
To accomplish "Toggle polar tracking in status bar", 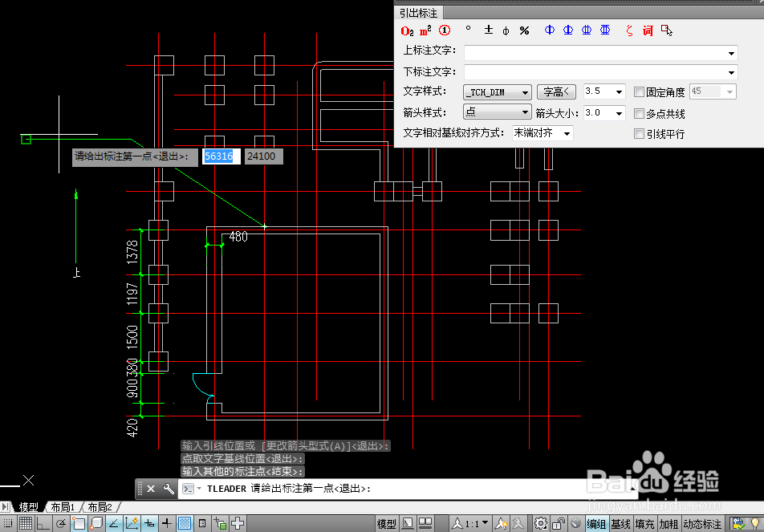I will coord(61,524).
